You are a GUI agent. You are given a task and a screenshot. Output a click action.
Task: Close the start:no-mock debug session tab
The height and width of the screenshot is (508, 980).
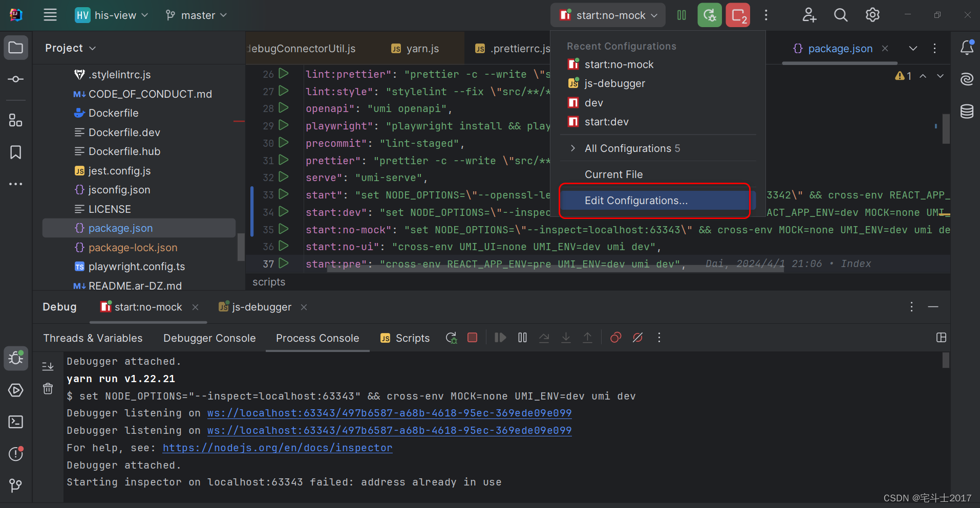pos(195,307)
